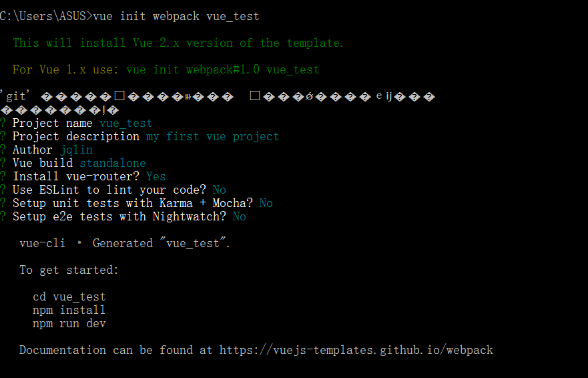This screenshot has height=378, width=588.
Task: Click the C:\Users\ASUS prompt path
Action: (43, 16)
